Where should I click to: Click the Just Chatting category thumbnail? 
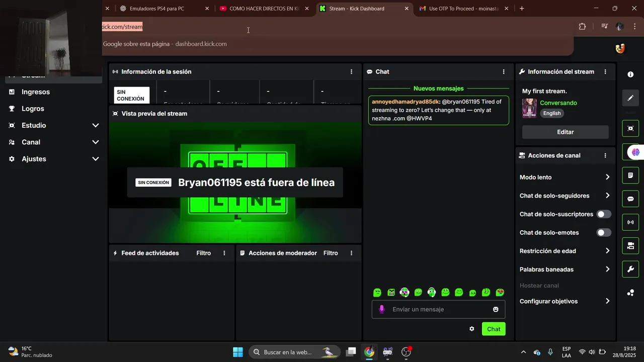529,108
